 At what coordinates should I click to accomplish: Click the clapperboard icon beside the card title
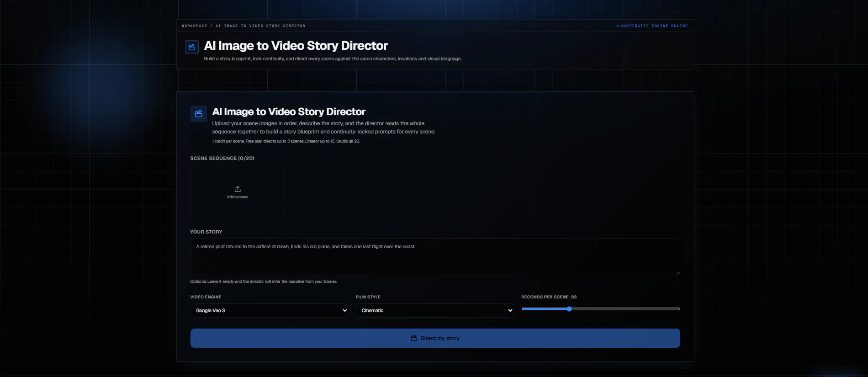point(199,114)
